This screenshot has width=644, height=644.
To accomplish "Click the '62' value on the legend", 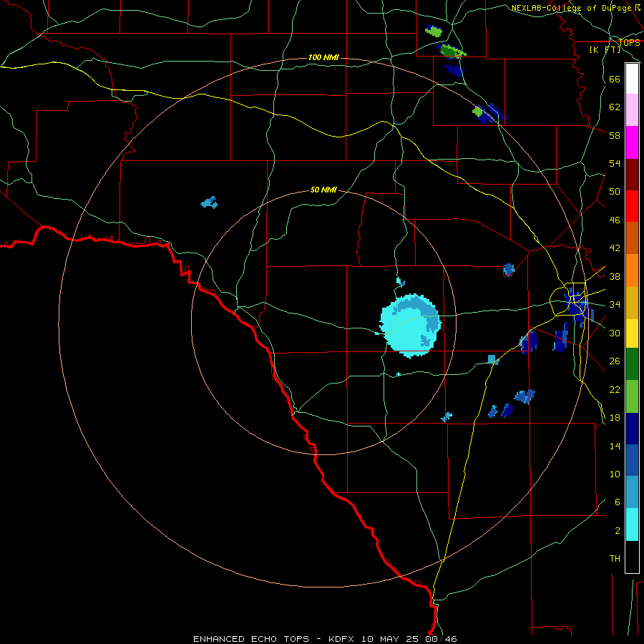I will [x=615, y=107].
